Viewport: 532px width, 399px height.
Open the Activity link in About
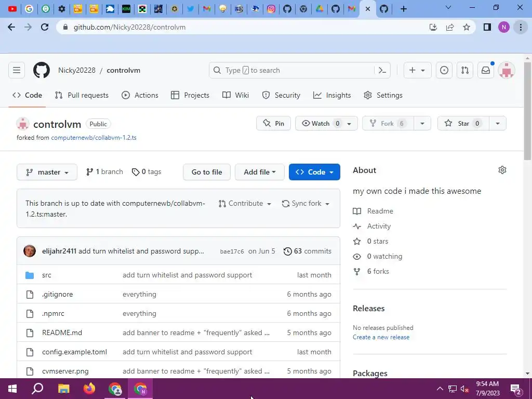[372, 227]
